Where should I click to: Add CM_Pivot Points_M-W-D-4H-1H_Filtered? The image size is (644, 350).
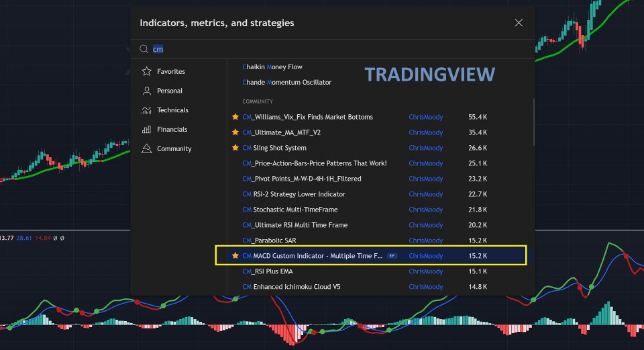click(302, 179)
